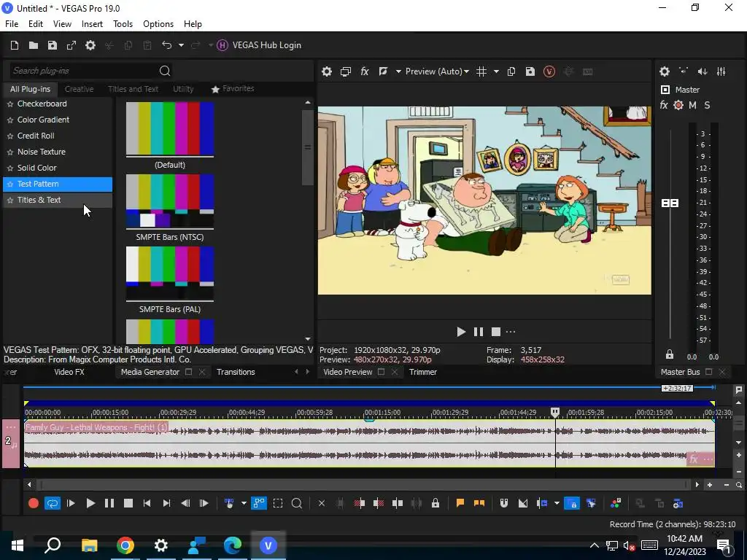Toggle Master fader channel lock icon
747x560 pixels.
tap(670, 355)
